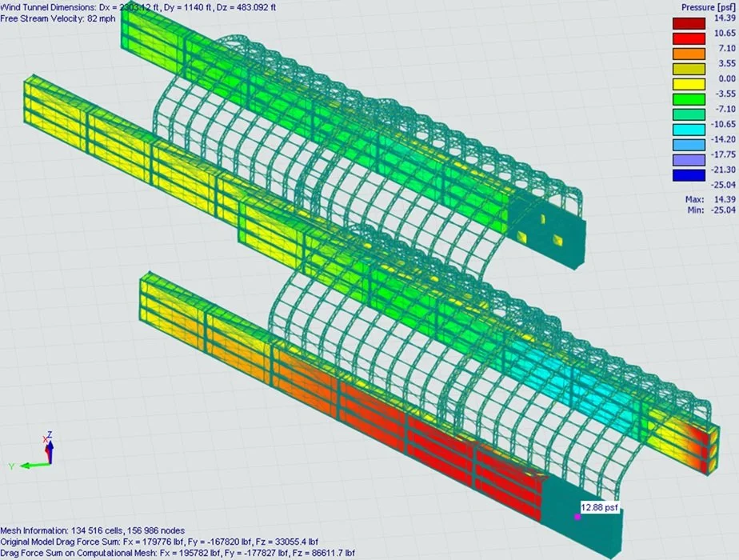Image resolution: width=739 pixels, height=560 pixels.
Task: Select the dark red 14.39 psf legend swatch
Action: pyautogui.click(x=688, y=22)
